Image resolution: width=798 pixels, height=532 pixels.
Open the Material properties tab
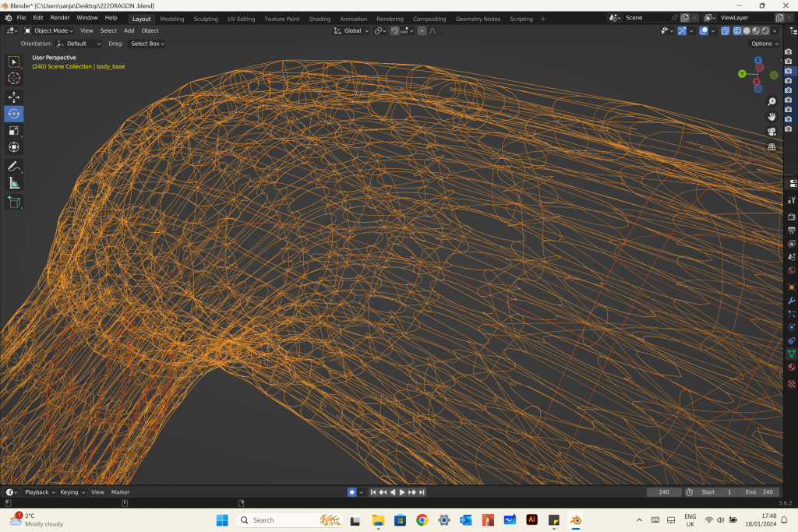click(792, 367)
